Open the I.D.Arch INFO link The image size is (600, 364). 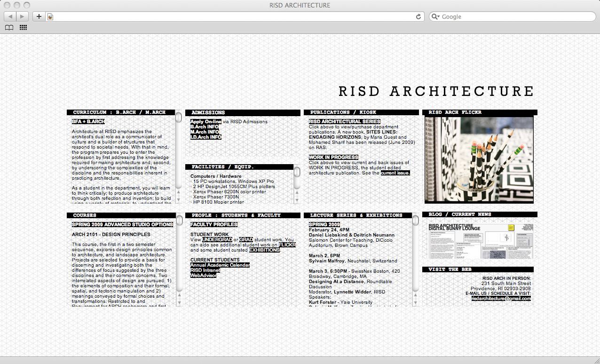(x=206, y=137)
